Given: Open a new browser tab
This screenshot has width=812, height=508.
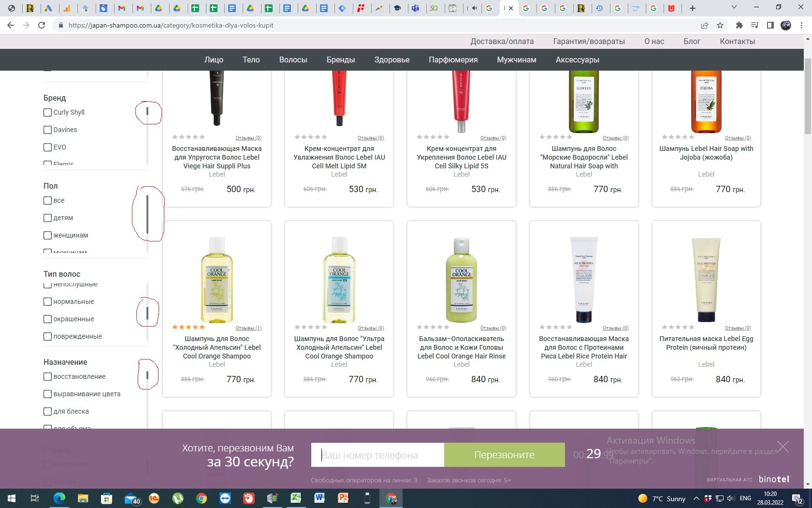Looking at the screenshot, I should 692,8.
